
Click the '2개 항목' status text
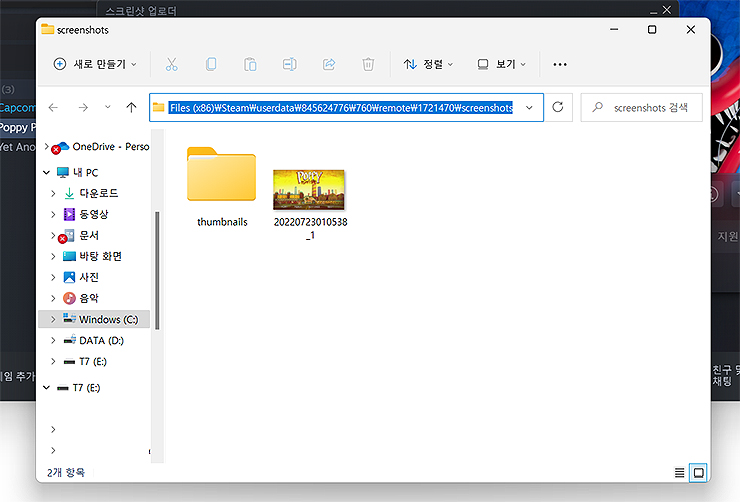click(x=66, y=472)
